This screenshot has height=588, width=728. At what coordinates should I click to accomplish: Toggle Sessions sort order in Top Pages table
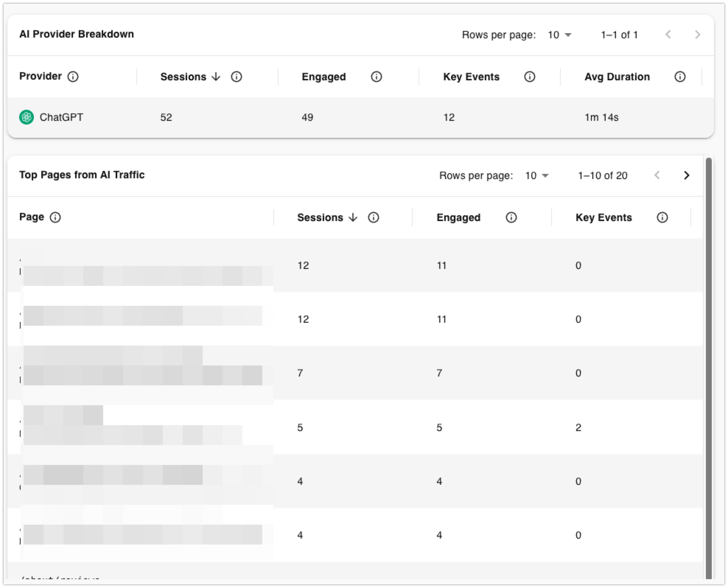354,218
